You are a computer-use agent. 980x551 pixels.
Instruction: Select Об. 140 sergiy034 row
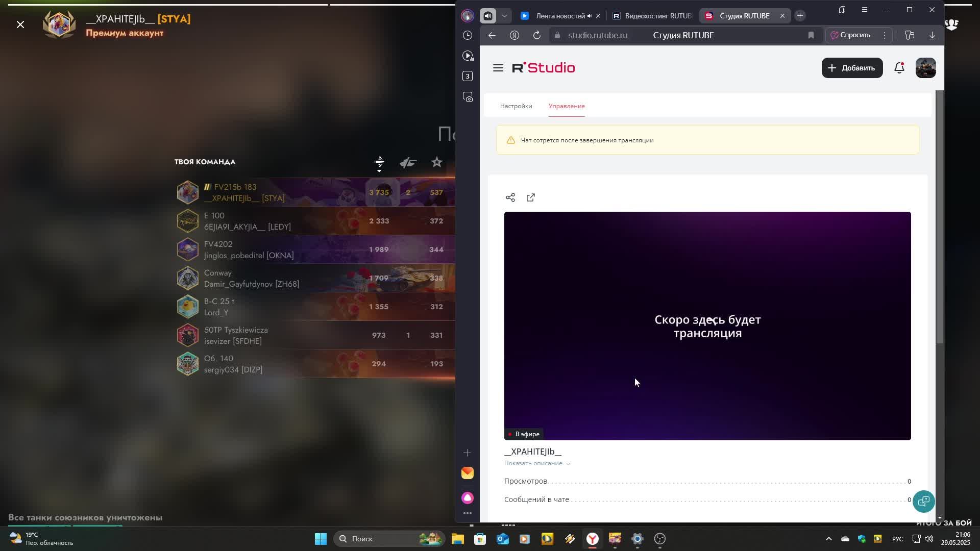[x=315, y=364]
